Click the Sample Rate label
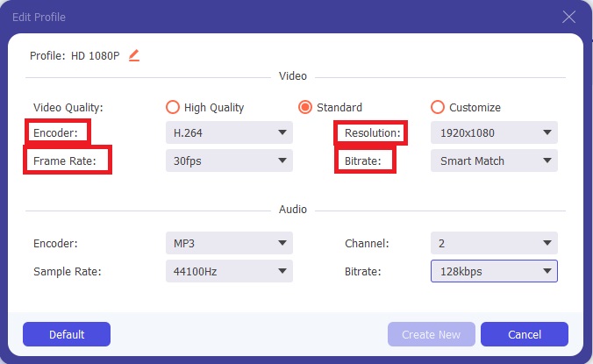593x364 pixels. [68, 272]
